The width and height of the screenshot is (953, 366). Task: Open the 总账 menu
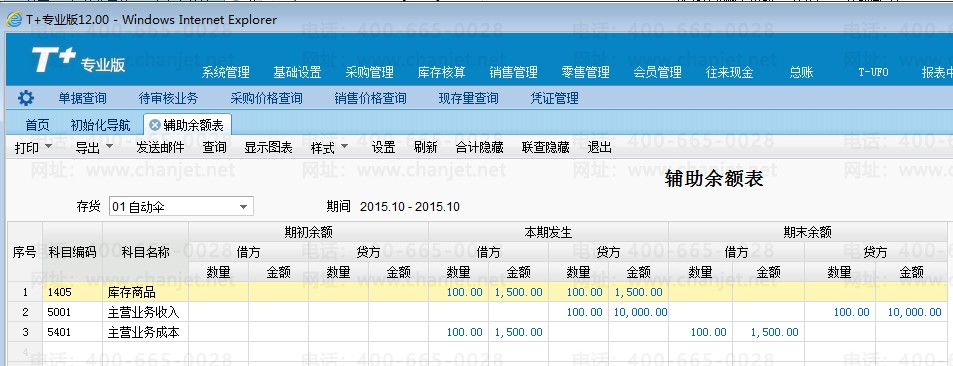pos(801,72)
